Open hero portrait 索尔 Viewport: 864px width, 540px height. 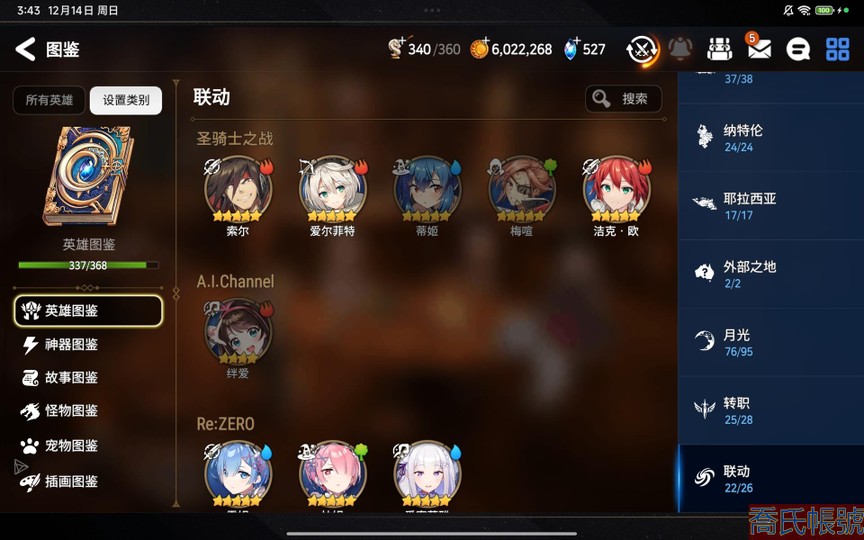click(237, 191)
